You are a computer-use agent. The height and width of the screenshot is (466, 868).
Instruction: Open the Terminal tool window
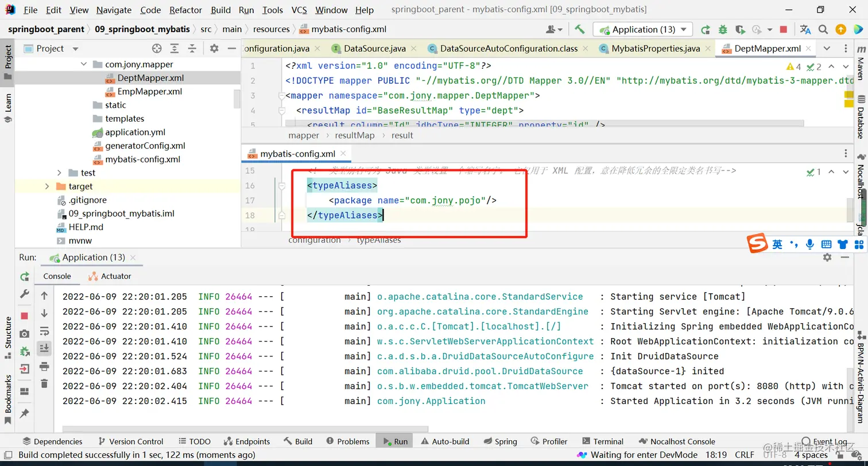tap(602, 441)
